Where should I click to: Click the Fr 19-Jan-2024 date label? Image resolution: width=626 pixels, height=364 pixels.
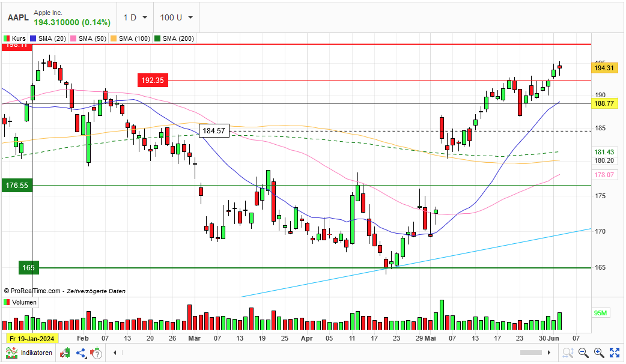(x=32, y=339)
